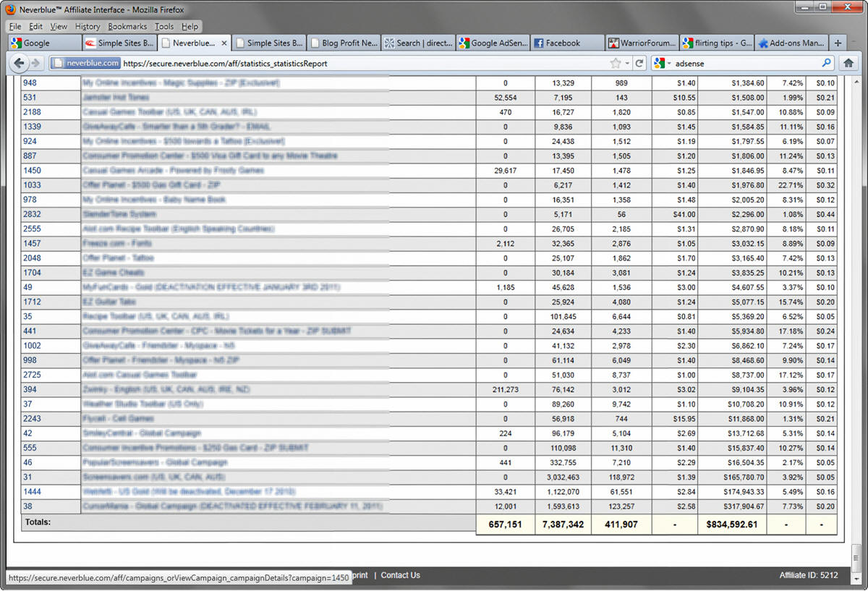The height and width of the screenshot is (591, 868).
Task: Open campaign ID 1457 link
Action: [32, 244]
